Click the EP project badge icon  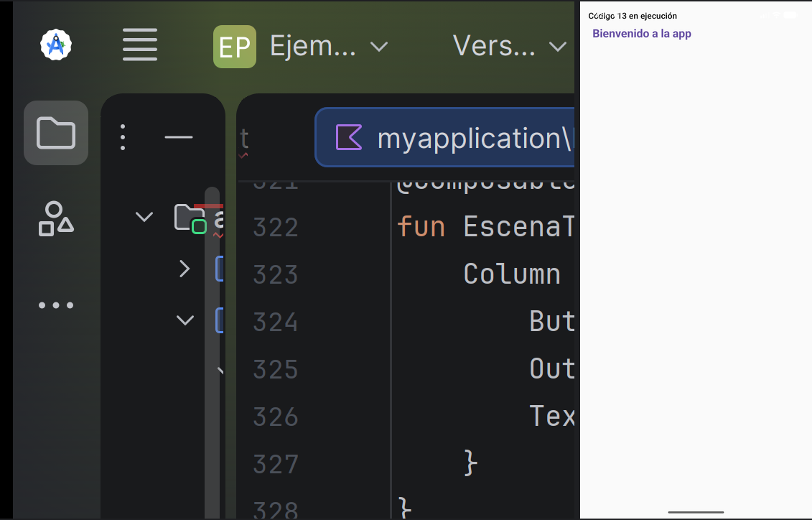click(x=235, y=47)
